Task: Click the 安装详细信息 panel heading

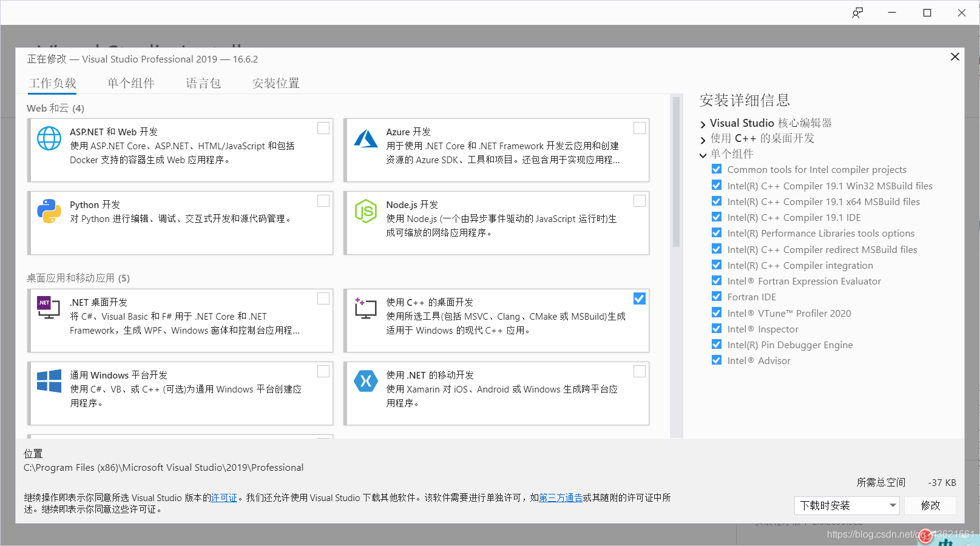Action: (745, 100)
